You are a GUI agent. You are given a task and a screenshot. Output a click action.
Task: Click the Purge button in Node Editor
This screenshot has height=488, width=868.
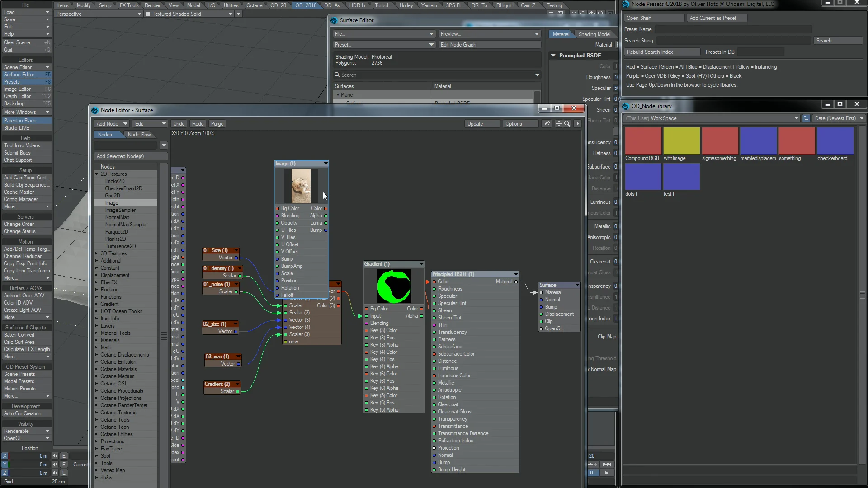[x=217, y=124]
